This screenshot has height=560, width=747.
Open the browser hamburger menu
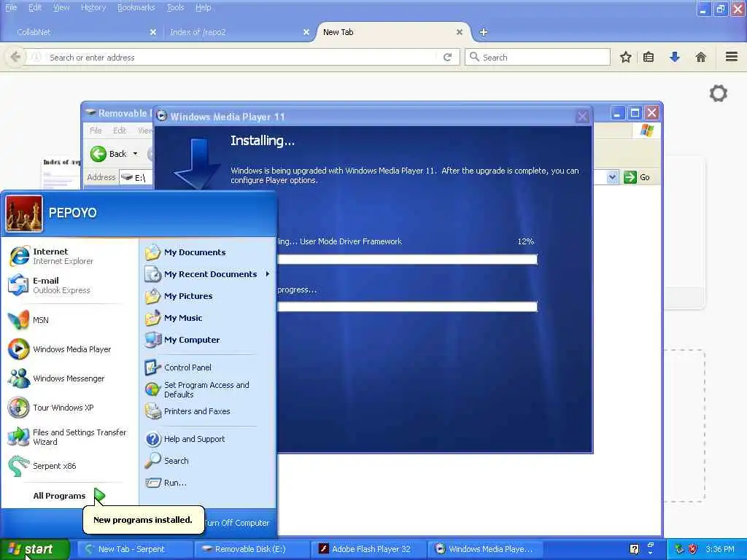(732, 57)
